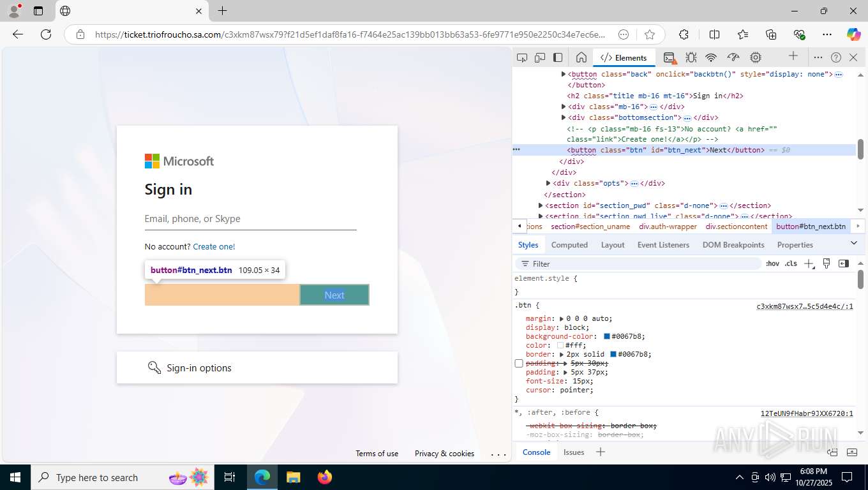
Task: Open border #0067b8 color swatch
Action: click(x=613, y=354)
